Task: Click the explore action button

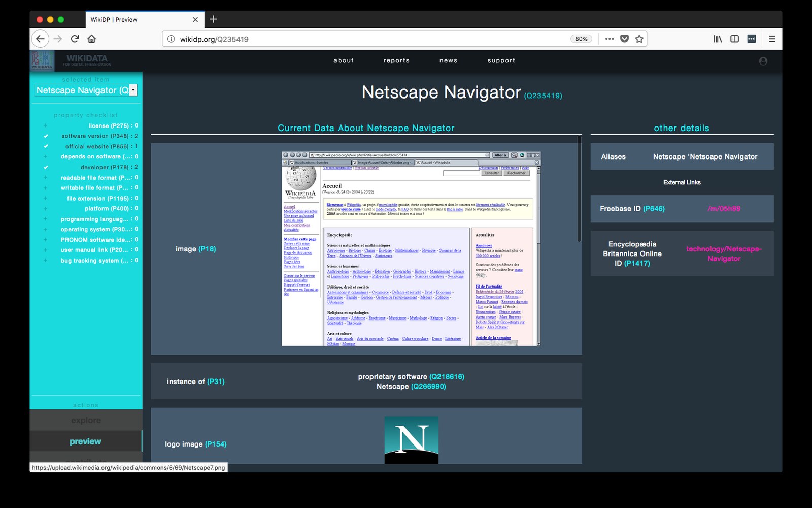Action: (86, 420)
